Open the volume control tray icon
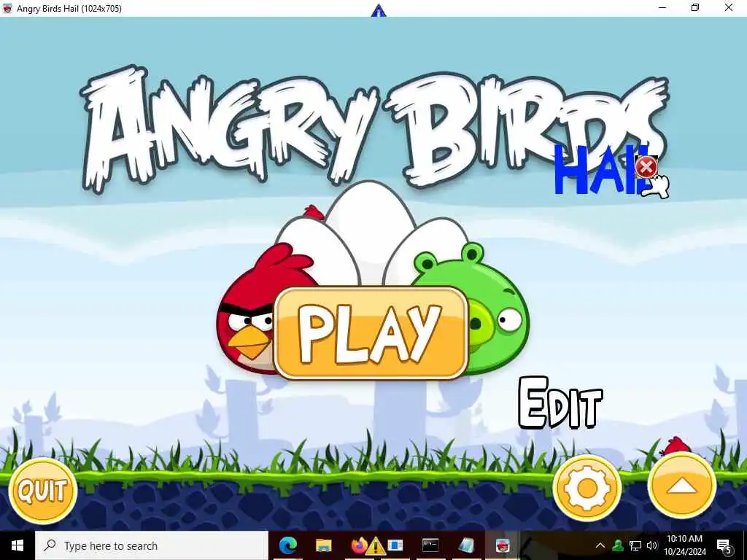 tap(651, 545)
